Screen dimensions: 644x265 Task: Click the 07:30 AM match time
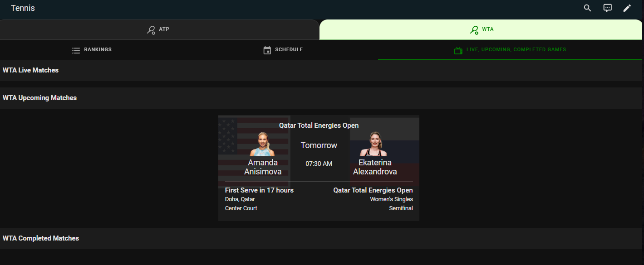tap(319, 164)
